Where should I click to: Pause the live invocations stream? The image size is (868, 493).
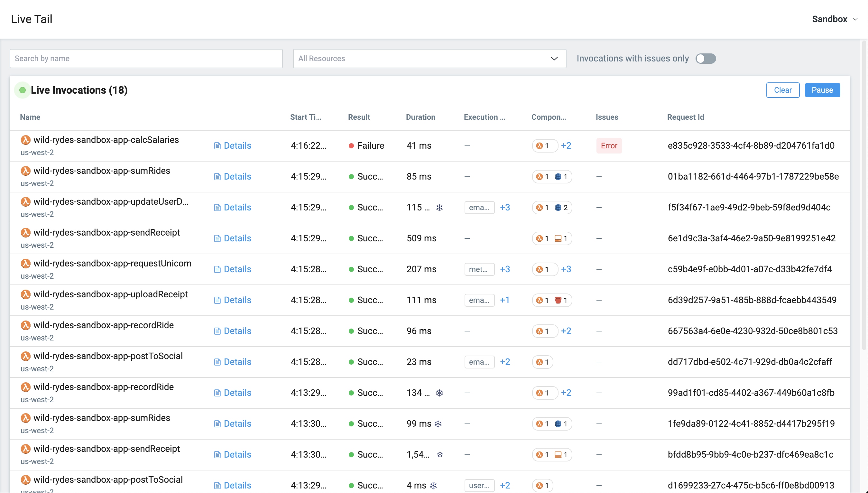(822, 90)
